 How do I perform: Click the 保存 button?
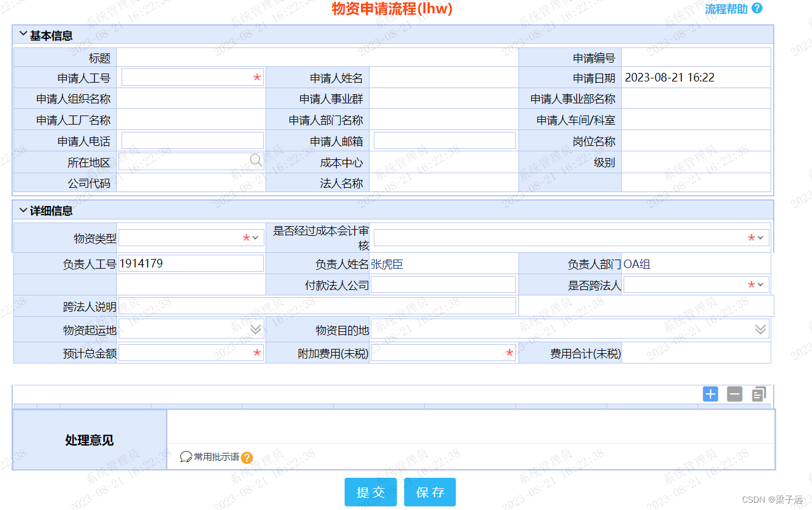click(x=430, y=492)
